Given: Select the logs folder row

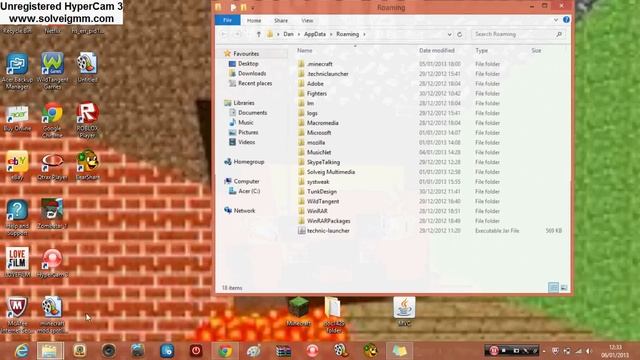Looking at the screenshot, I should [x=431, y=113].
